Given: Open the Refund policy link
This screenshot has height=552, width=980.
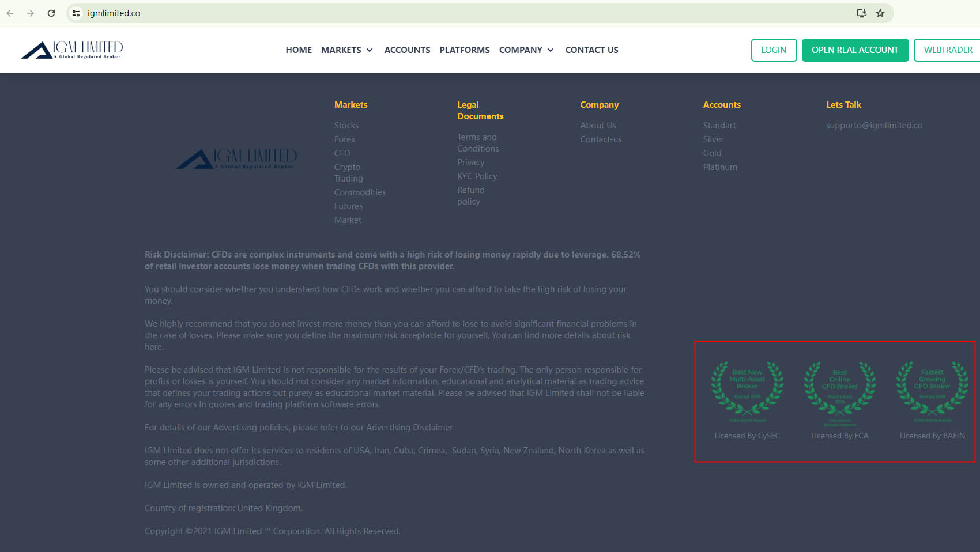Looking at the screenshot, I should click(471, 196).
